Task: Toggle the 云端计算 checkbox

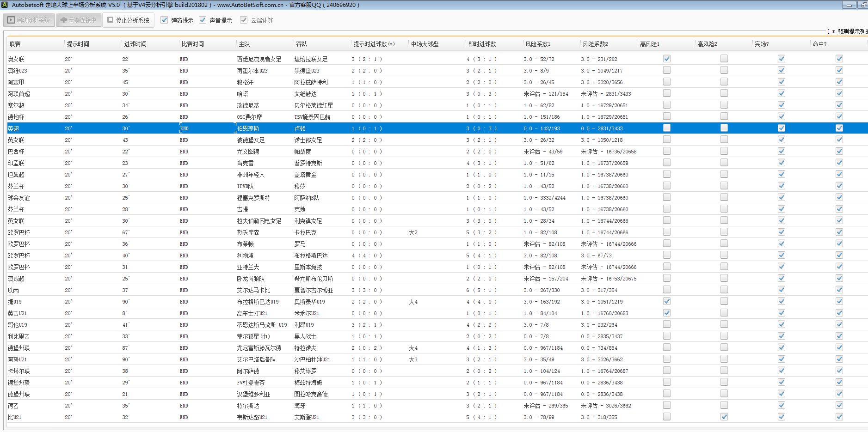Action: click(244, 20)
